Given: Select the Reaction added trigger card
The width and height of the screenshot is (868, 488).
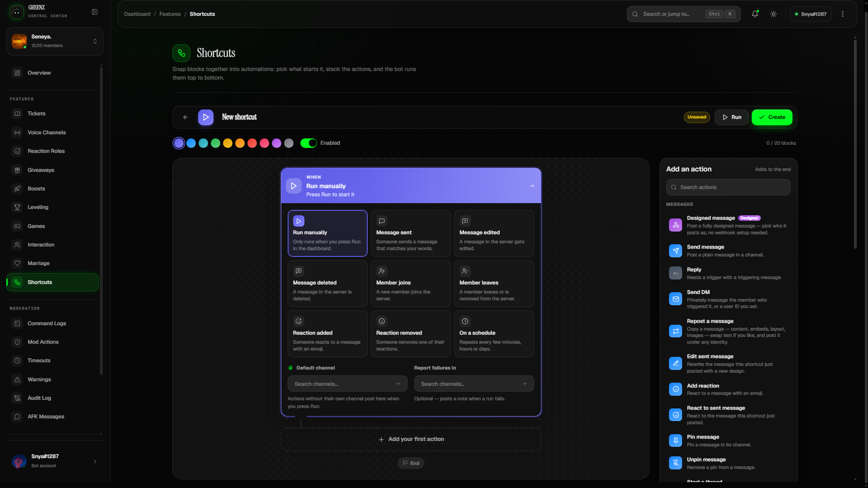Looking at the screenshot, I should [327, 334].
